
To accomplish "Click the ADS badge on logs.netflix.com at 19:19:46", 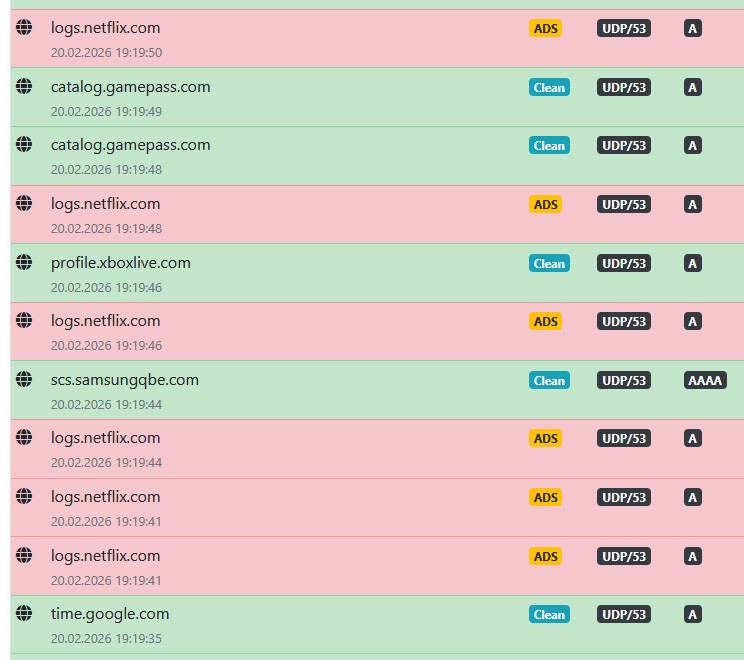I will (x=545, y=322).
